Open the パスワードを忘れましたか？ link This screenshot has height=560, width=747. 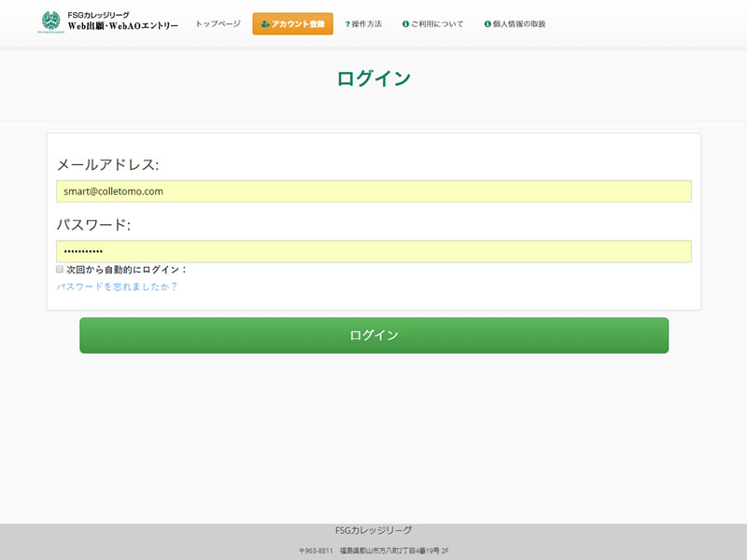pos(117,287)
